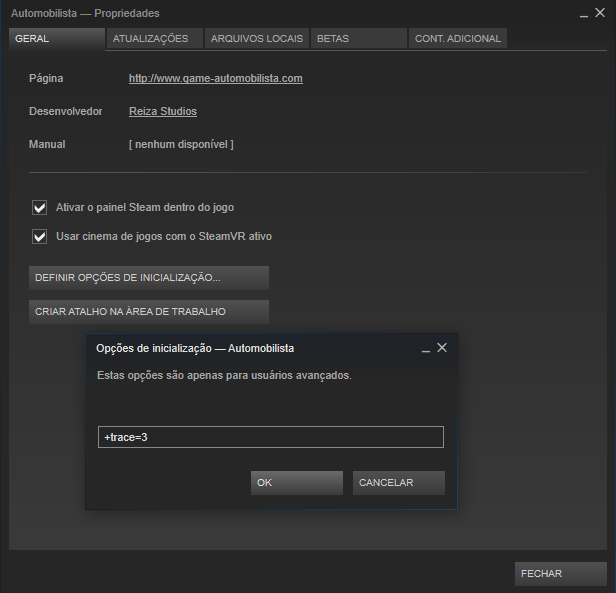Close the launch options dialog
The image size is (616, 593).
442,348
